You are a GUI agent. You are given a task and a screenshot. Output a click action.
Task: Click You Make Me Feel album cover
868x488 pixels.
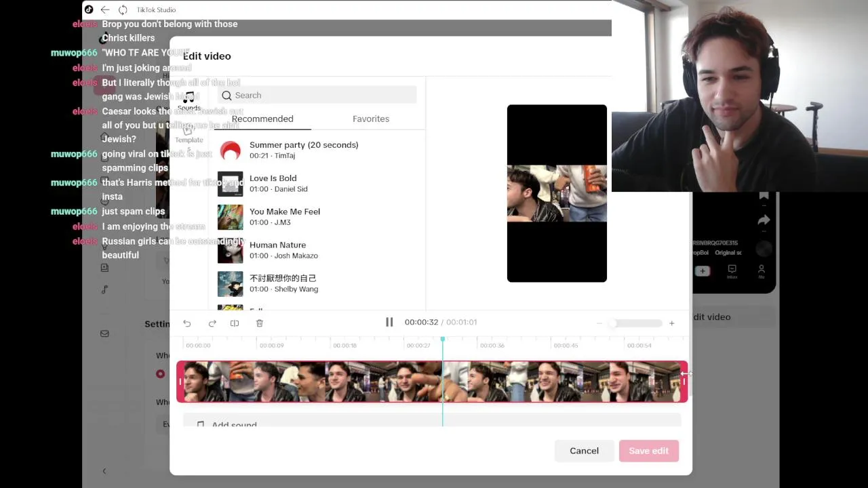231,217
